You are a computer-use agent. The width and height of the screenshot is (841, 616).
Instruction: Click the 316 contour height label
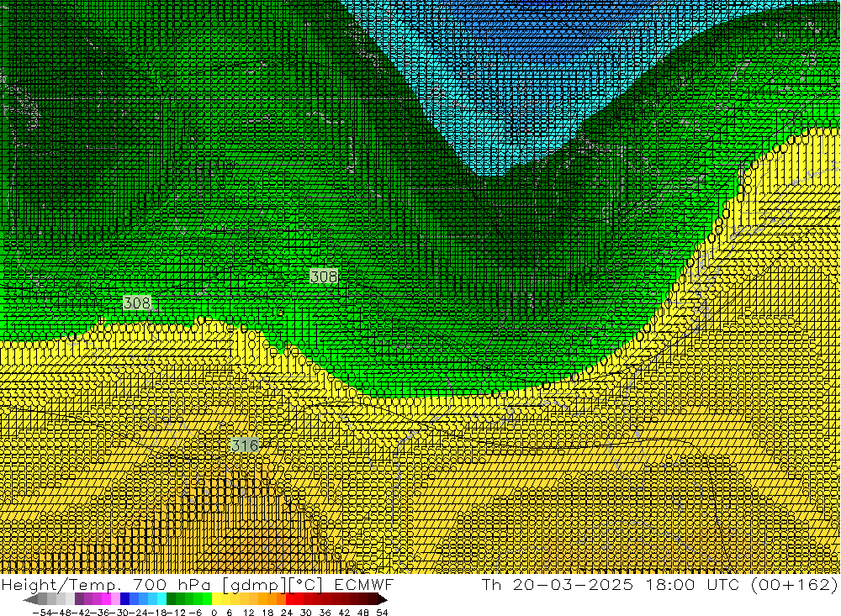pos(245,445)
